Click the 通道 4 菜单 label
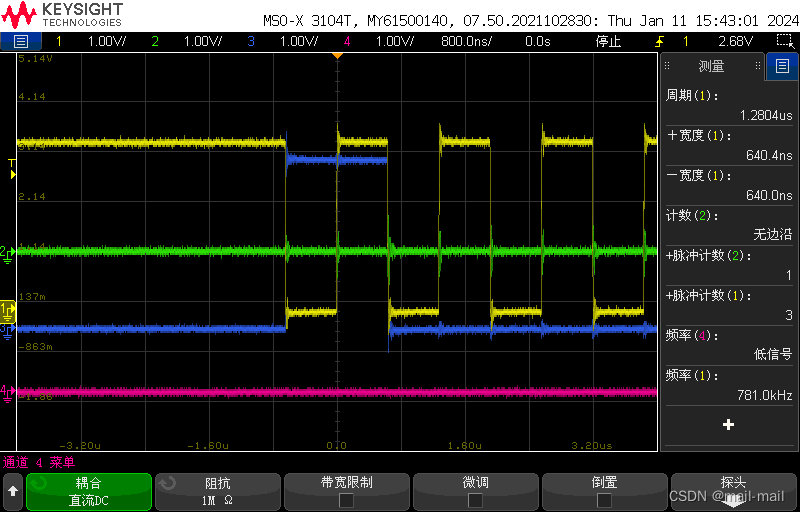The height and width of the screenshot is (512, 800). 39,463
